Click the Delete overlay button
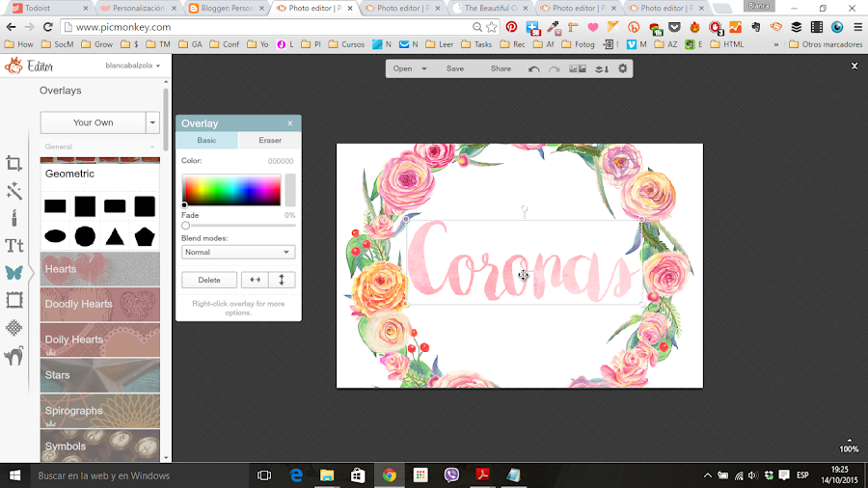 coord(209,280)
